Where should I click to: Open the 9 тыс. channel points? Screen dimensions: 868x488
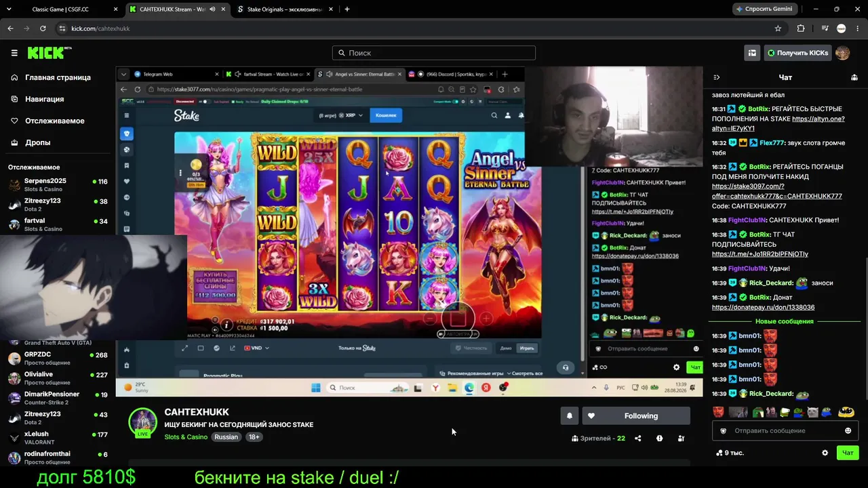731,453
